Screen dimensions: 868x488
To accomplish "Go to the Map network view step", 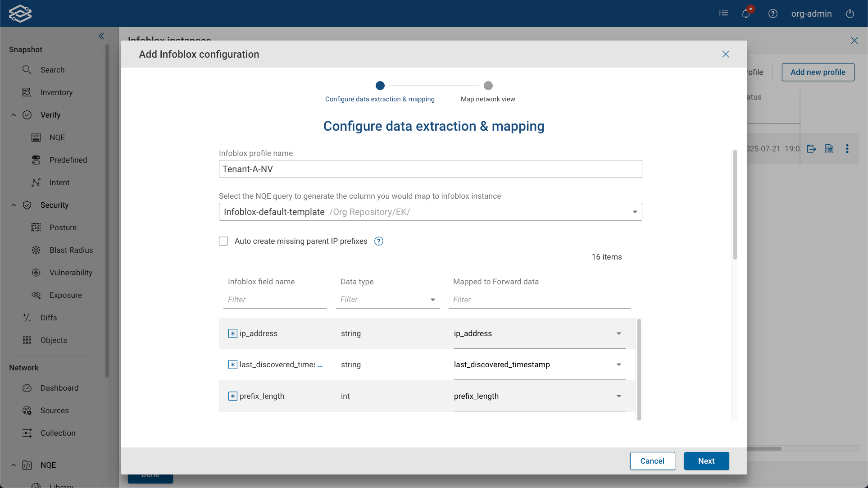I will tap(488, 86).
